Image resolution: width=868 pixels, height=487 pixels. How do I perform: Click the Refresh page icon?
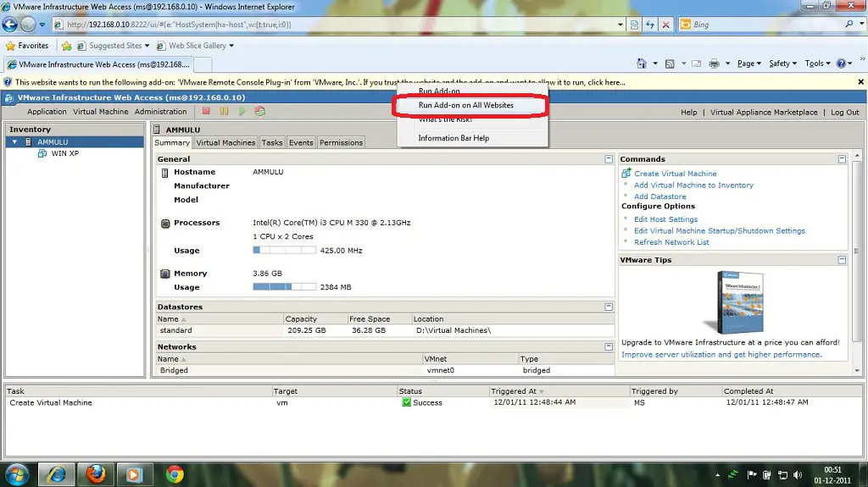point(650,25)
